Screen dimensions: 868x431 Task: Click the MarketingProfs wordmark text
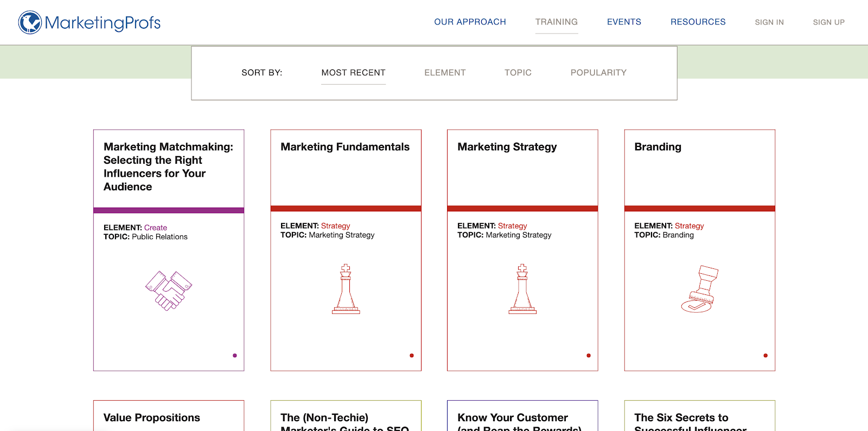pos(103,23)
